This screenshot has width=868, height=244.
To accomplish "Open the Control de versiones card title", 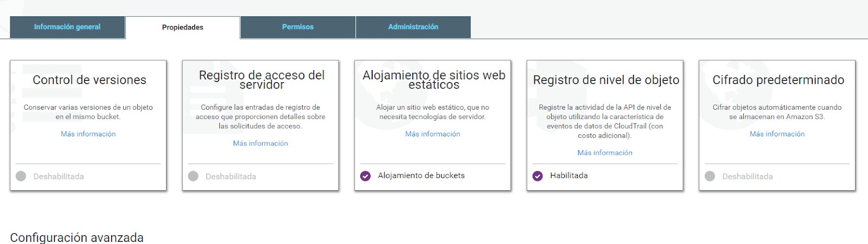I will click(x=90, y=80).
